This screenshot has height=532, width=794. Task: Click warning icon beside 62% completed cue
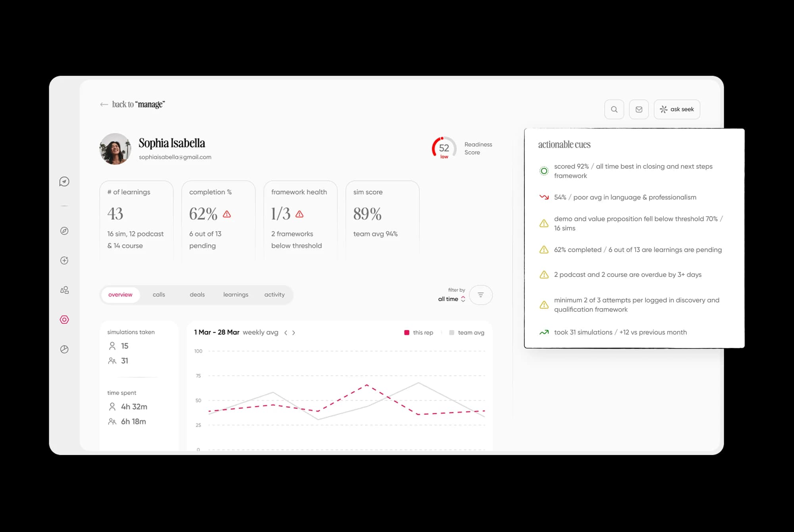[x=544, y=250]
